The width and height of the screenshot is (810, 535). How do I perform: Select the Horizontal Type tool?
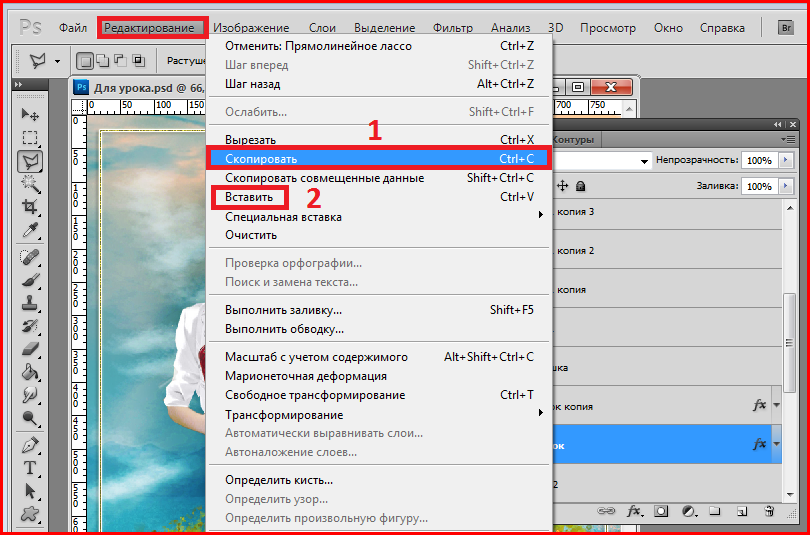click(x=30, y=468)
